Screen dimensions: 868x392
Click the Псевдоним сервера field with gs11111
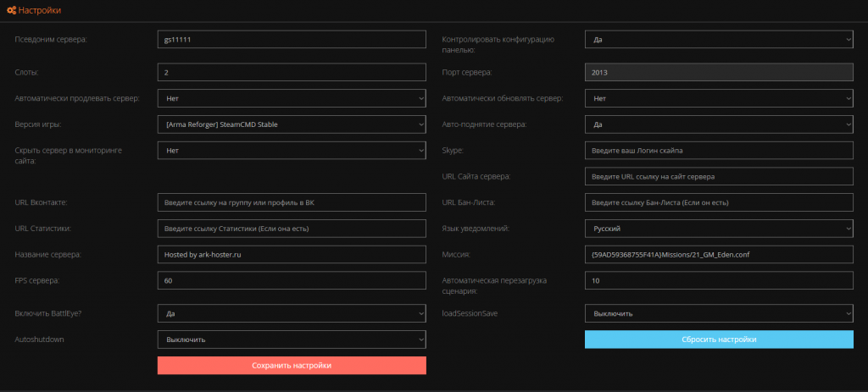[292, 39]
